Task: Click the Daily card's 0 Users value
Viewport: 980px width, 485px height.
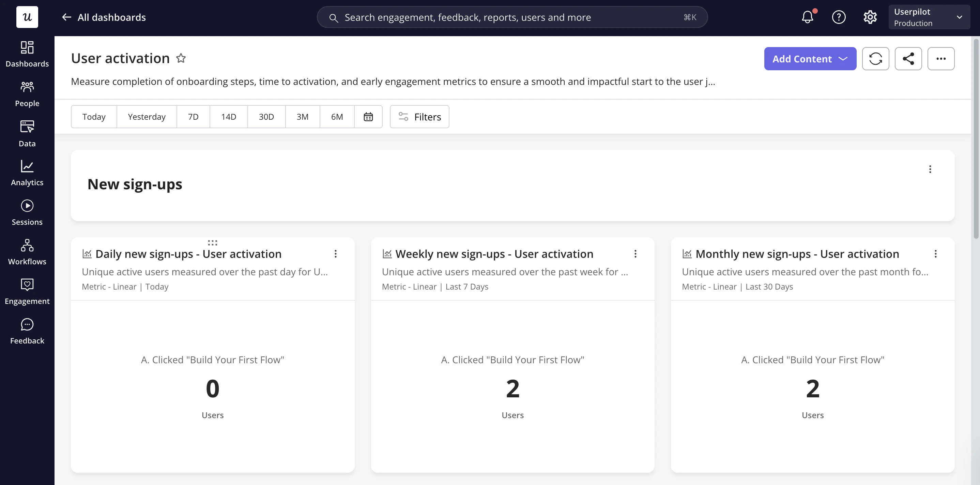Action: 212,389
